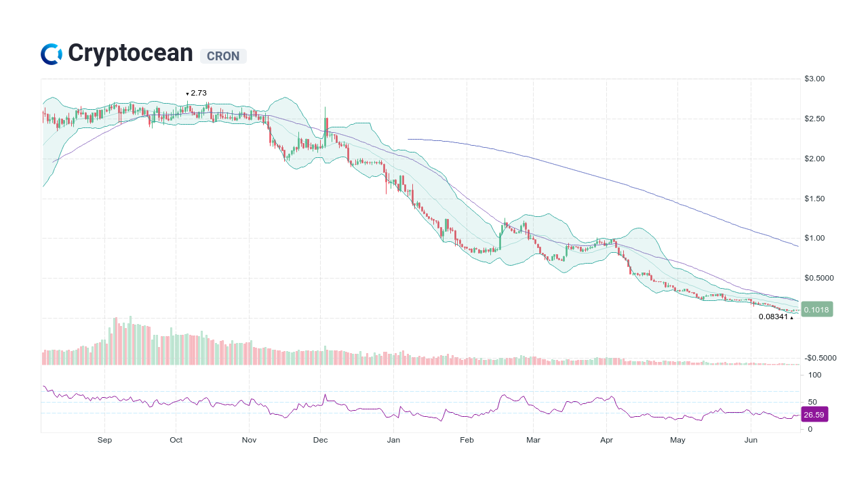Select the 0.08341 low marker triangle

pos(791,317)
